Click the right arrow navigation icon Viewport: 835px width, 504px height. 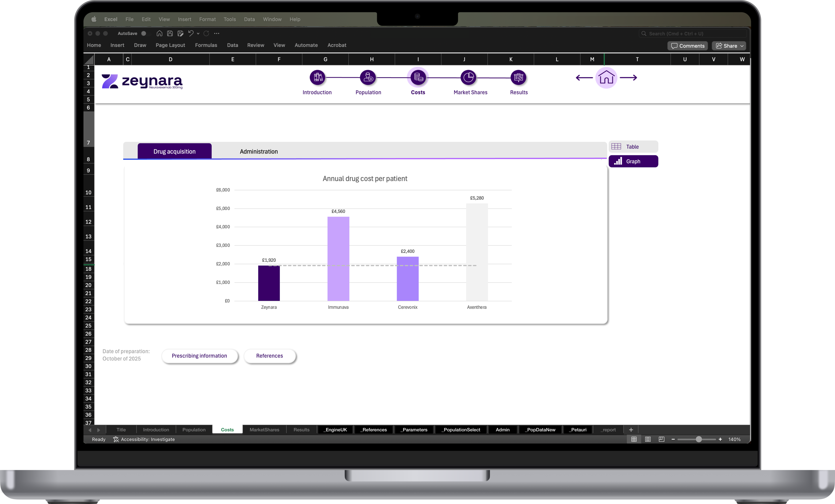[x=628, y=78]
